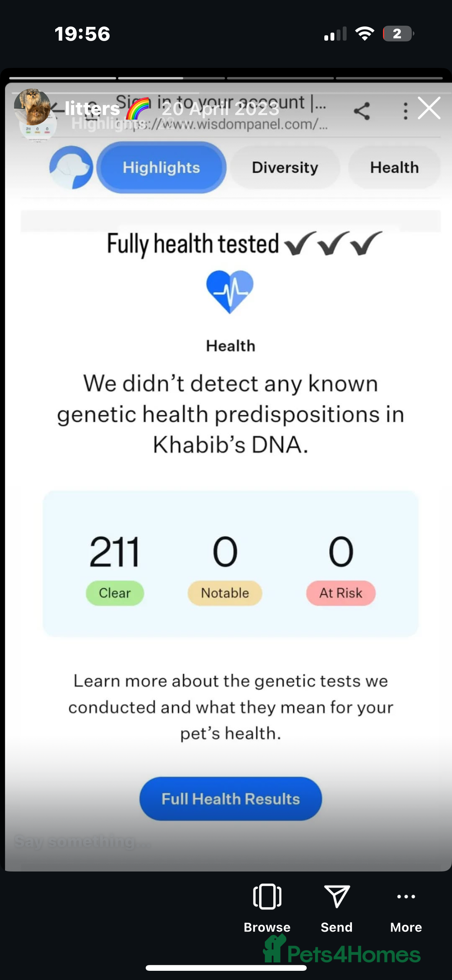
Task: Tap the At Risk badge
Action: pos(341,593)
